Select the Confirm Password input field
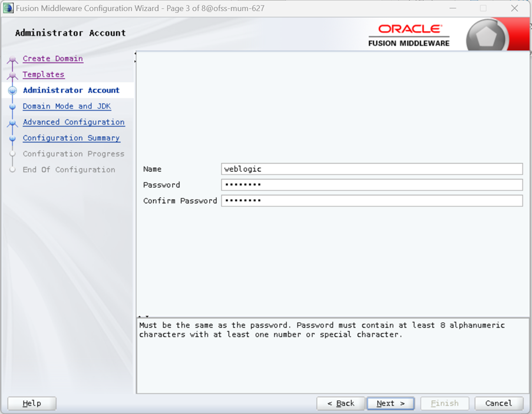This screenshot has width=532, height=414. tap(371, 201)
